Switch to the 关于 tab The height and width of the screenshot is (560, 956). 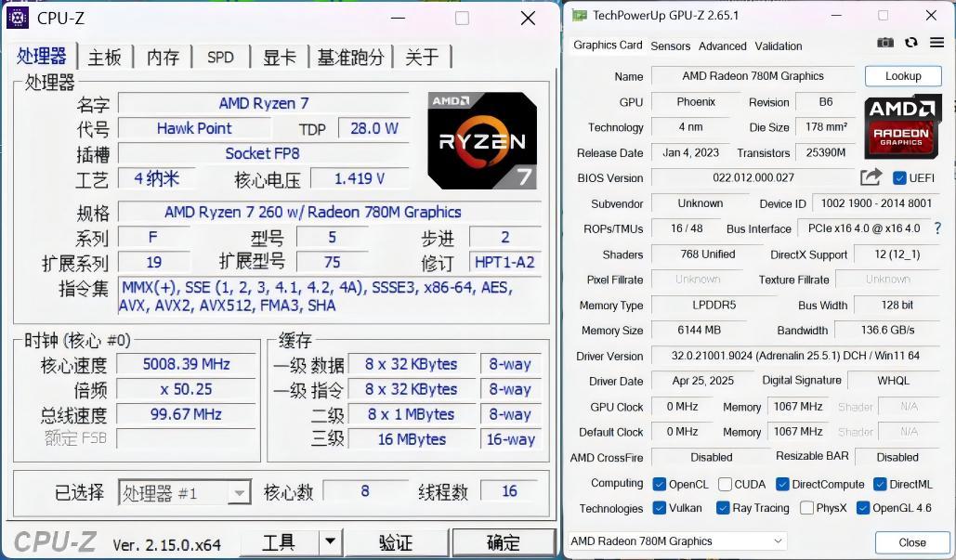[x=422, y=58]
